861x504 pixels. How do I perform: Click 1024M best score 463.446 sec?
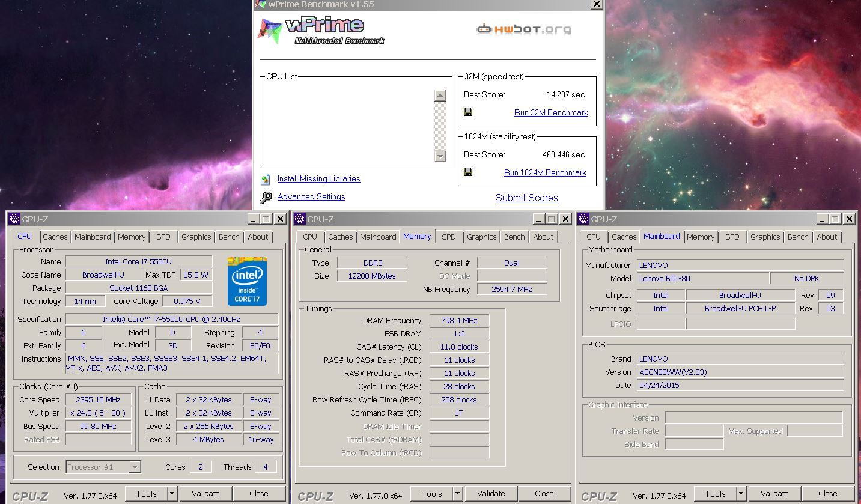click(564, 154)
